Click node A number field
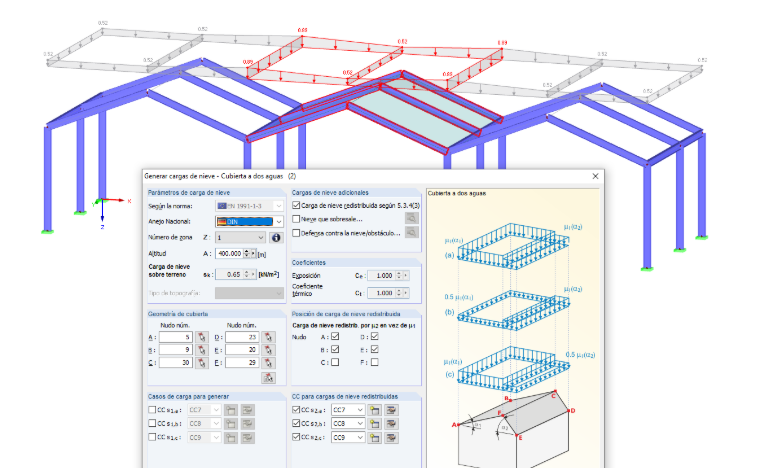The image size is (760, 468). pyautogui.click(x=175, y=337)
